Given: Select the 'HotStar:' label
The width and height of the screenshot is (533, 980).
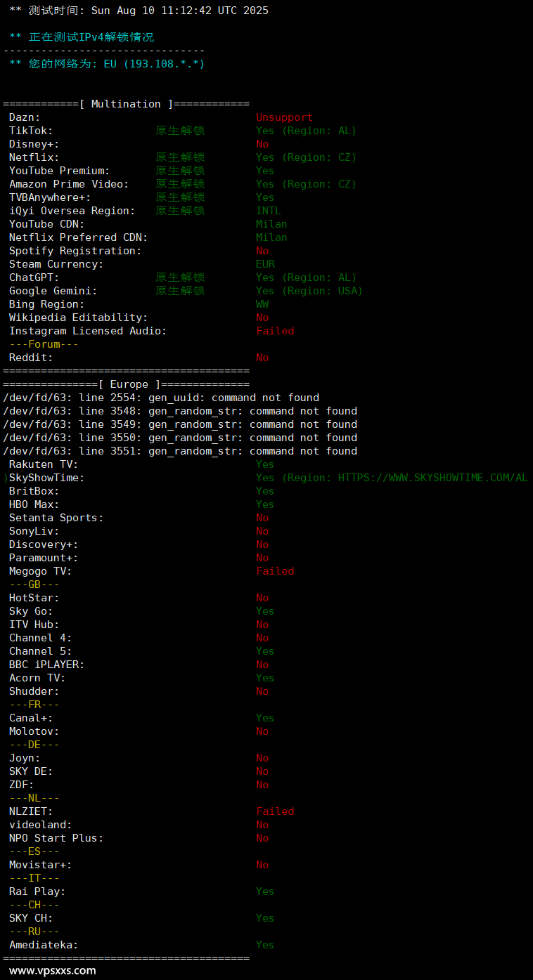Looking at the screenshot, I should click(34, 598).
